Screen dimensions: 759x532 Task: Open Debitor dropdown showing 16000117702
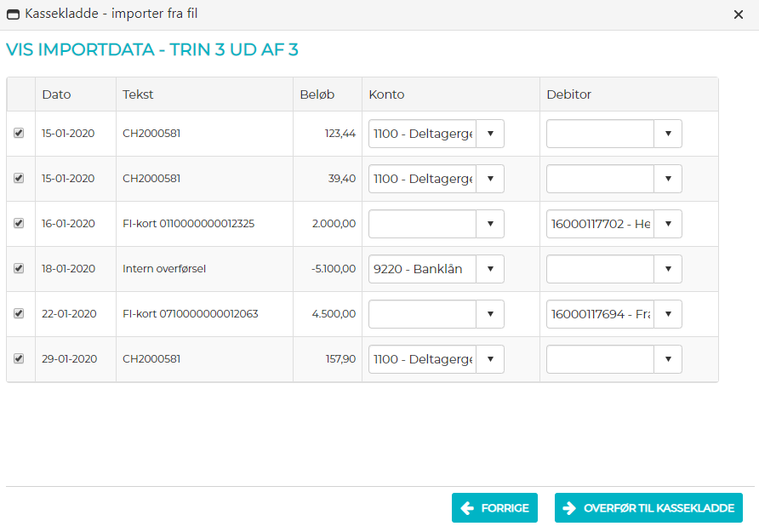668,224
